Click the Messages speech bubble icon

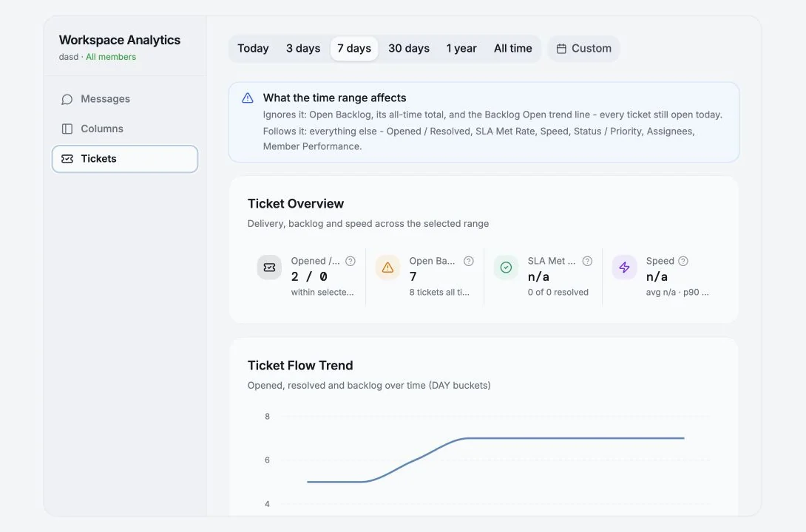67,99
